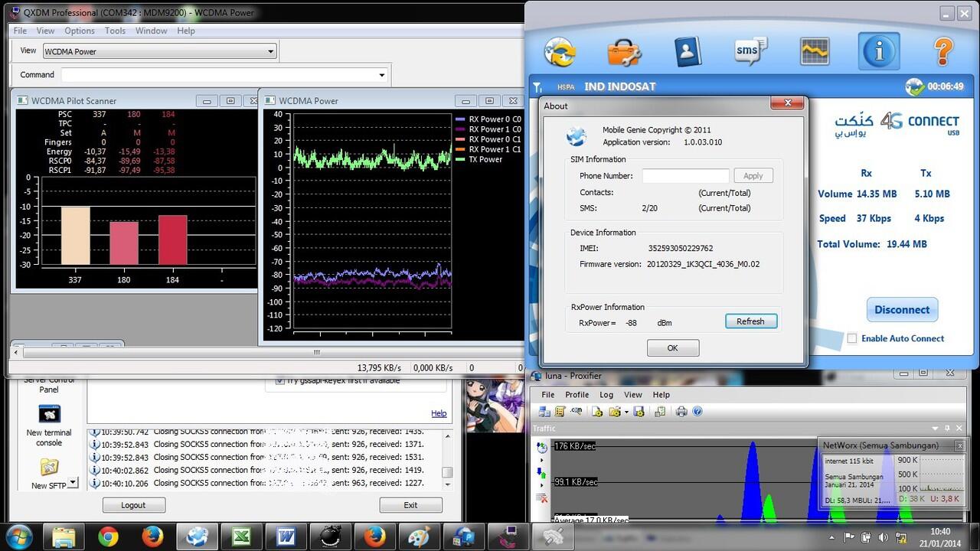
Task: Click the Traffic upload/download arrows icon
Action: coord(542,472)
